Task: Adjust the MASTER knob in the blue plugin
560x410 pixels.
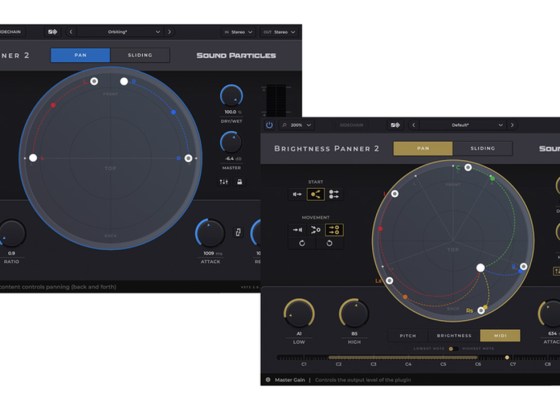Action: (231, 142)
